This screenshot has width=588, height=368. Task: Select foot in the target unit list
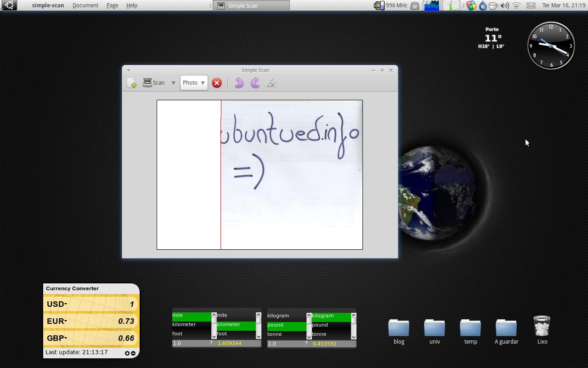click(x=236, y=334)
